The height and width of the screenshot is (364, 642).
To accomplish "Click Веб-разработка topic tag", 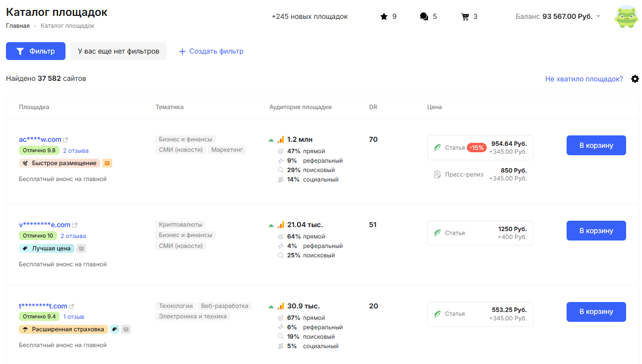I will [225, 306].
